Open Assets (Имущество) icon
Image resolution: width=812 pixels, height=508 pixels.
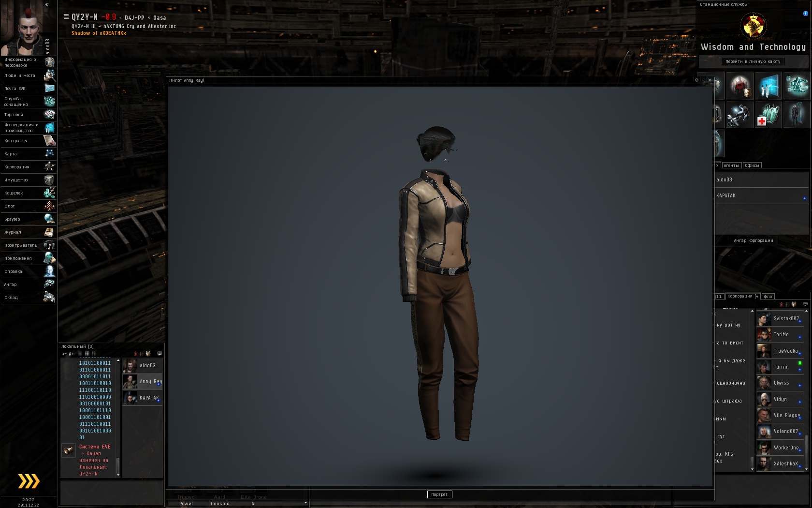point(49,179)
